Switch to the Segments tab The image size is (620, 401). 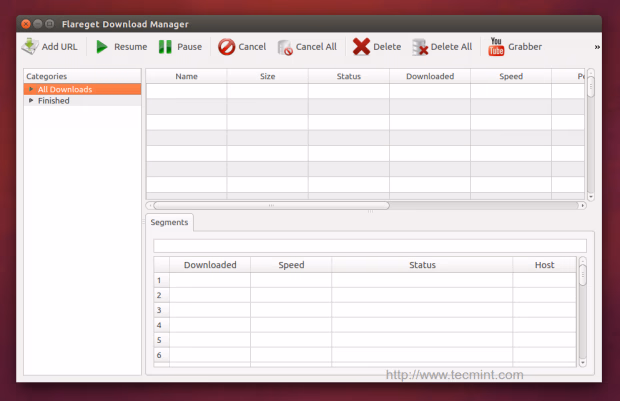tap(169, 222)
